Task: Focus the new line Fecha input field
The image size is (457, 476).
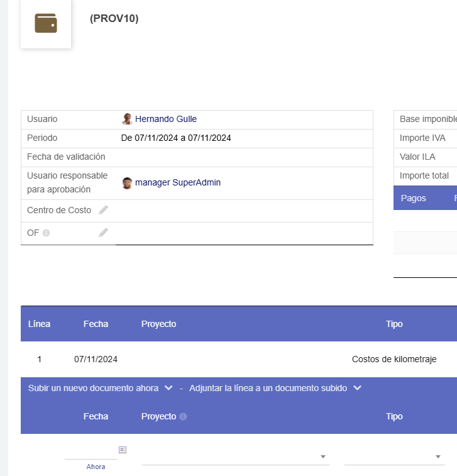Action: point(90,451)
